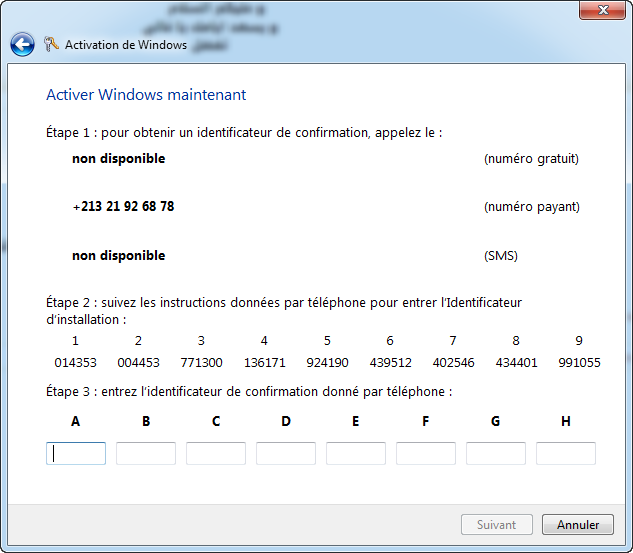The image size is (633, 553).
Task: Focus confirmation ID field H
Action: tap(566, 453)
